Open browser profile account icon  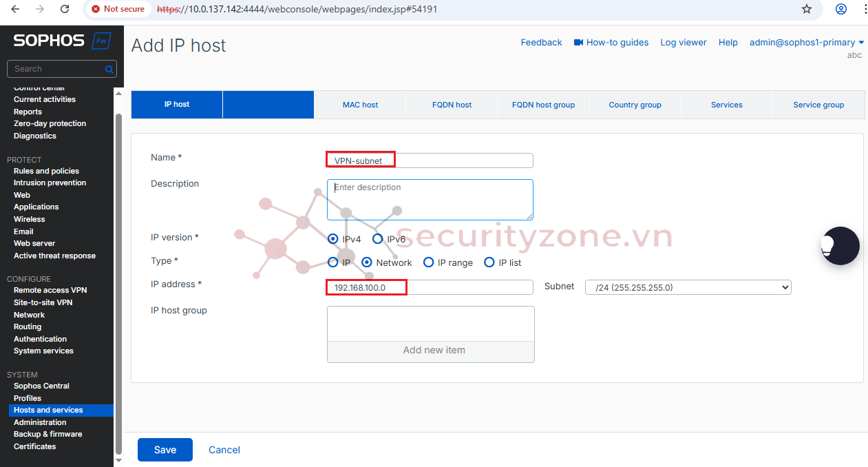pos(840,9)
